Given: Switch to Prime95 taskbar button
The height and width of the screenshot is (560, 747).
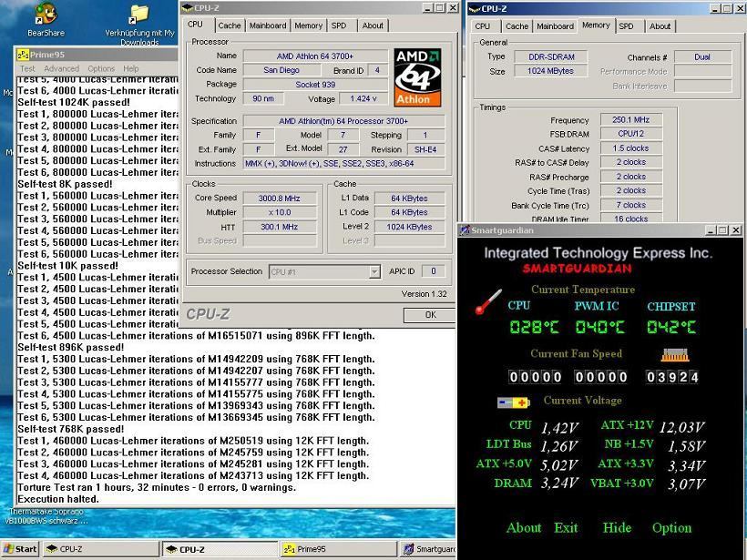Looking at the screenshot, I should click(338, 549).
